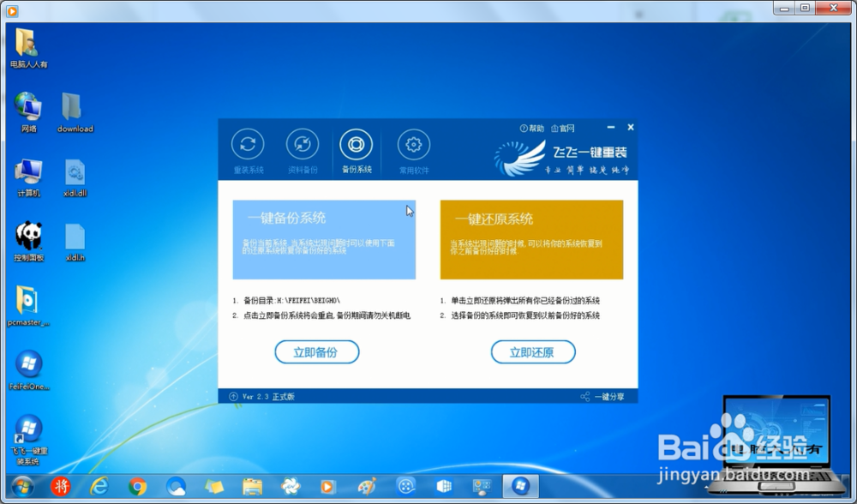Screen dimensions: 857x504
Task: Close the outer video player window
Action: 834,9
